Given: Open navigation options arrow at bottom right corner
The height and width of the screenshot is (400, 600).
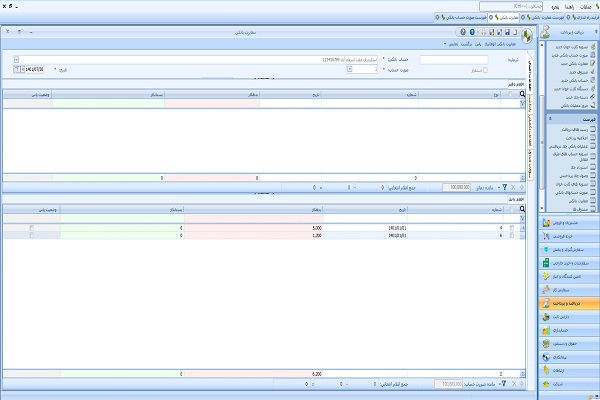Looking at the screenshot, I should [595, 397].
